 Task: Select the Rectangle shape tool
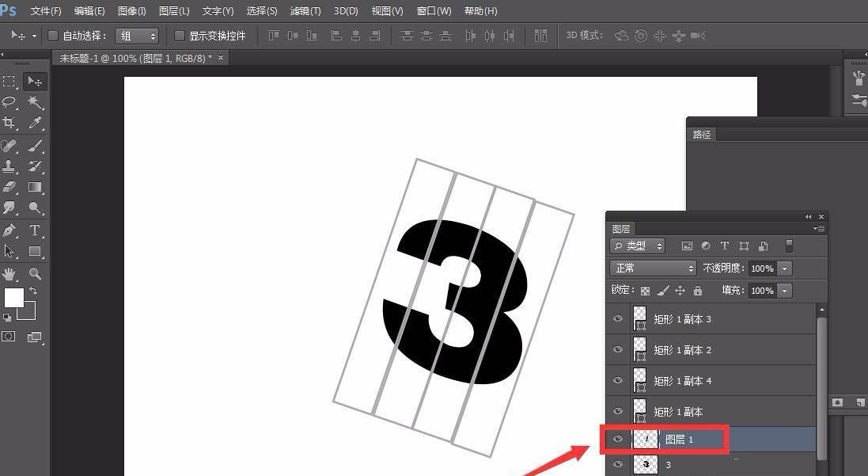34,251
